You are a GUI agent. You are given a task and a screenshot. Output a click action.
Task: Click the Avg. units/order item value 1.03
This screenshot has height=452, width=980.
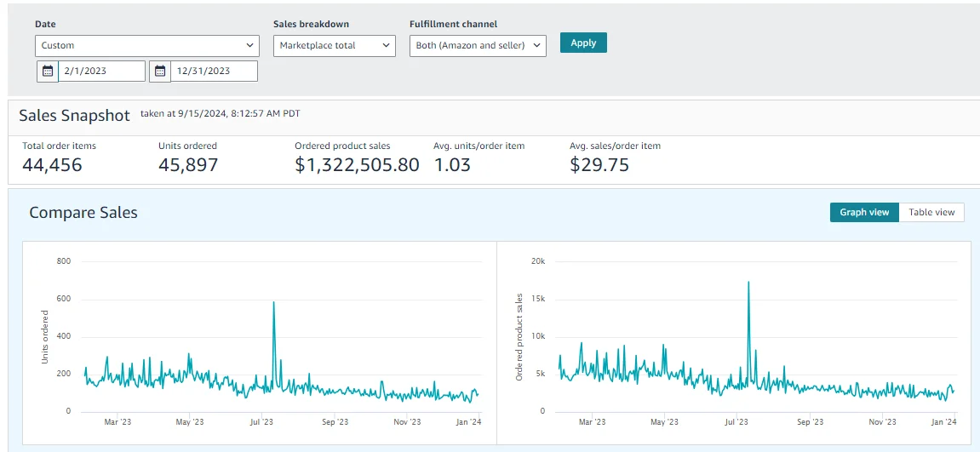452,165
